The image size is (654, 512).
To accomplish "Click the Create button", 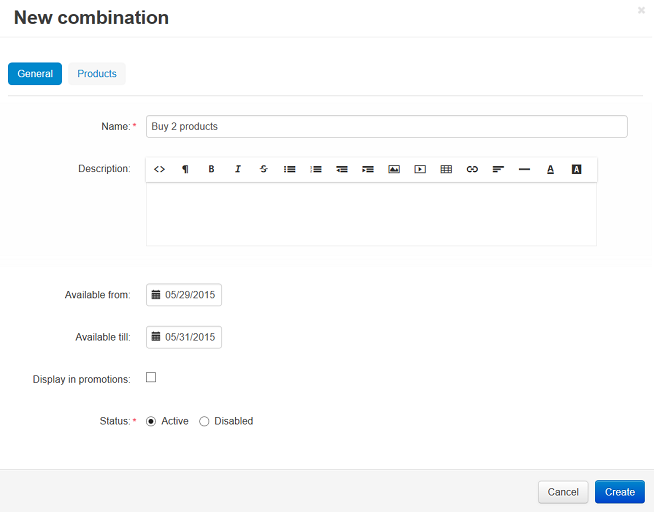I will 620,492.
